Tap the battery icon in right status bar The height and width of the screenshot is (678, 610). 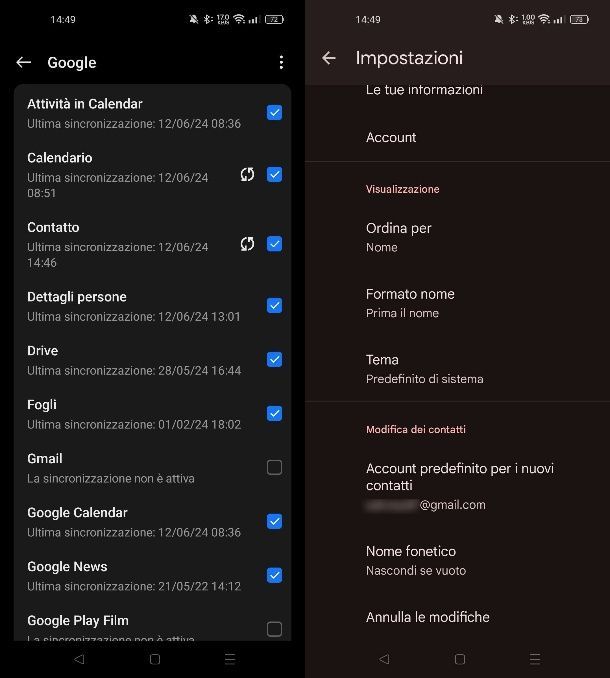579,19
